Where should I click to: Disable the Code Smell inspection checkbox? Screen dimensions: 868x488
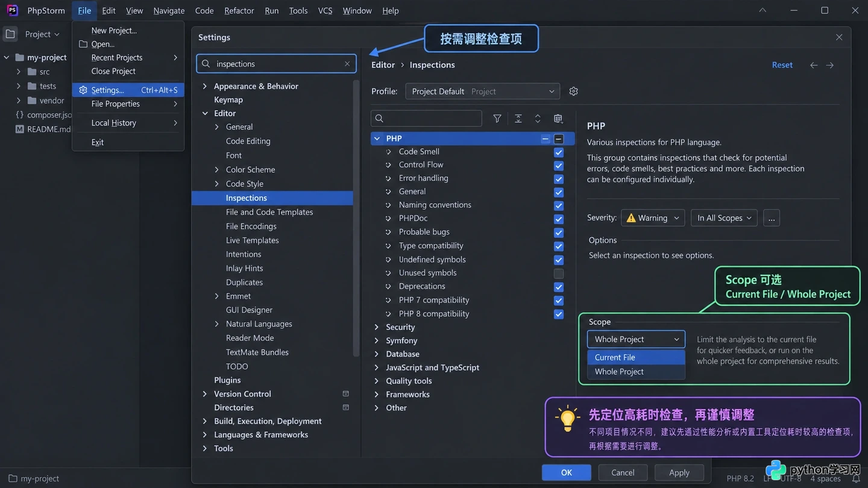pyautogui.click(x=559, y=152)
